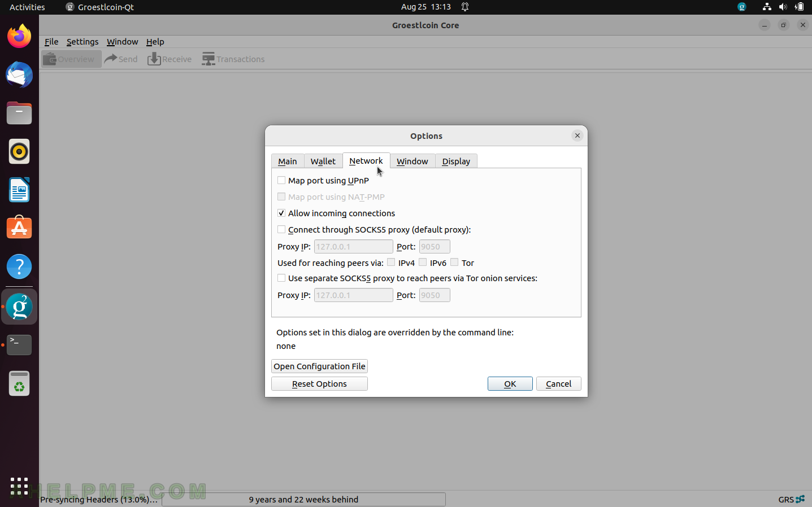
Task: Click the Groestlcoin-Qt app menu in top bar
Action: (100, 7)
